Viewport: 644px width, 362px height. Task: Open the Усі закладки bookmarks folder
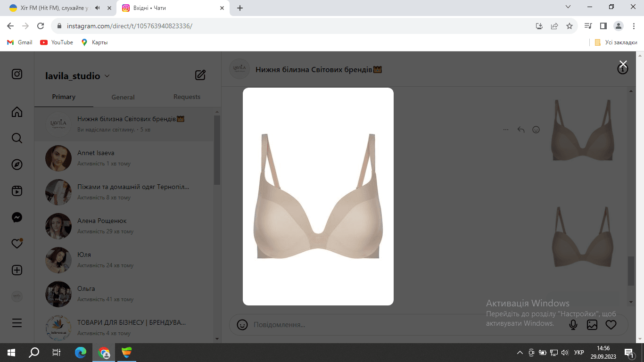coord(616,42)
